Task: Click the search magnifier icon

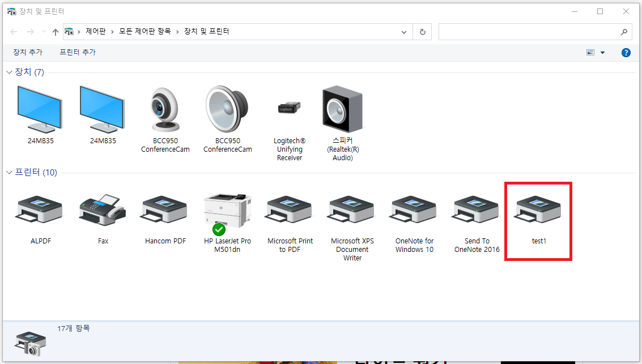Action: [624, 32]
